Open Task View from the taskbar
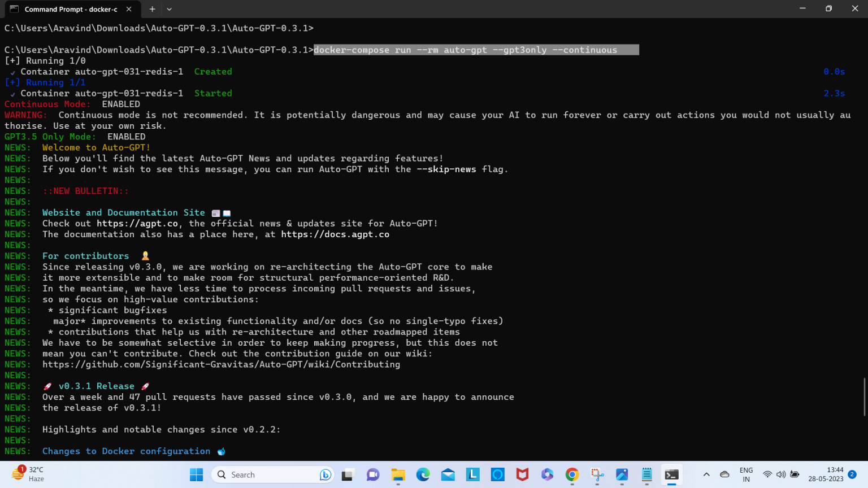Image resolution: width=868 pixels, height=488 pixels. click(348, 475)
